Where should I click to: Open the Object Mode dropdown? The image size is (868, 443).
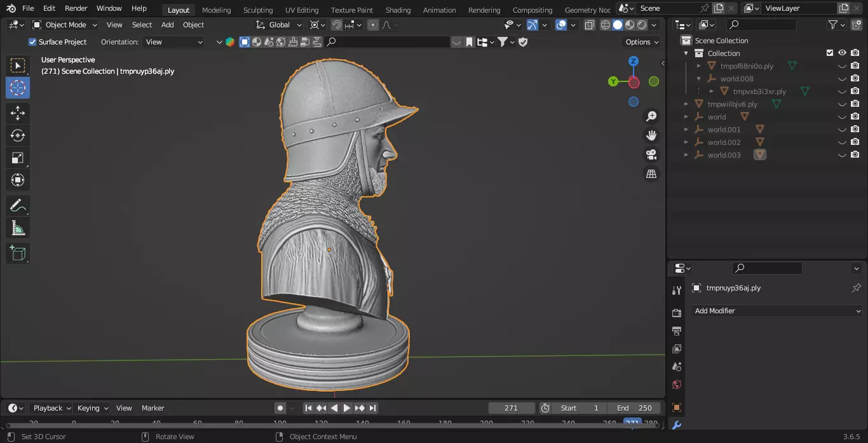click(65, 25)
